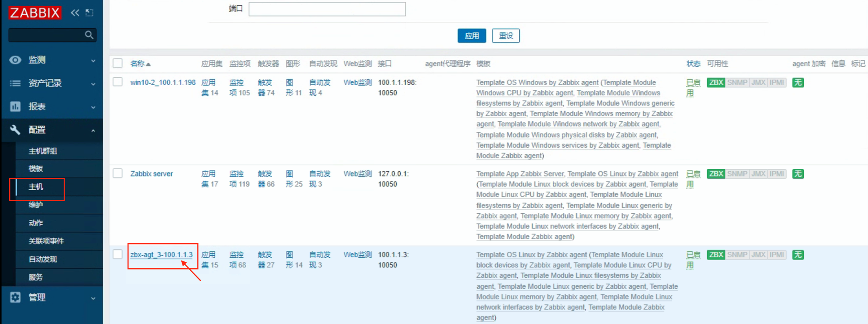
Task: Open 监控项 68 for zbx-agt_3 host
Action: click(x=238, y=260)
